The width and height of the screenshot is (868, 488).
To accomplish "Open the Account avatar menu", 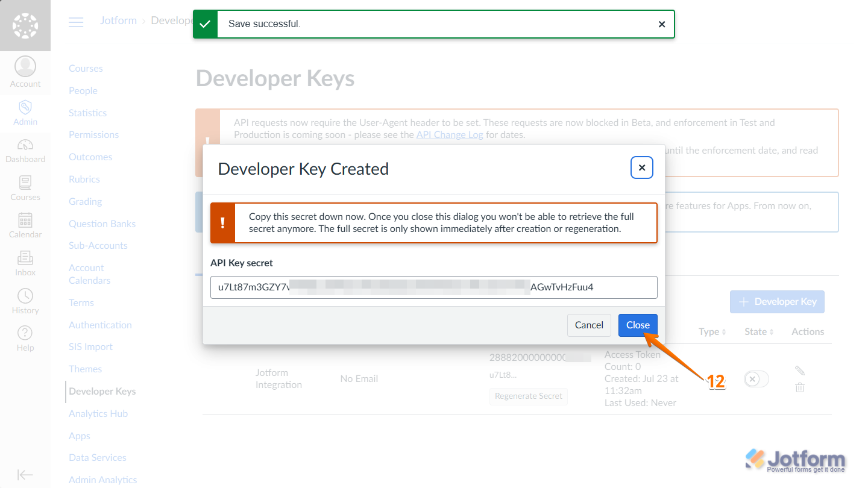I will click(x=25, y=72).
